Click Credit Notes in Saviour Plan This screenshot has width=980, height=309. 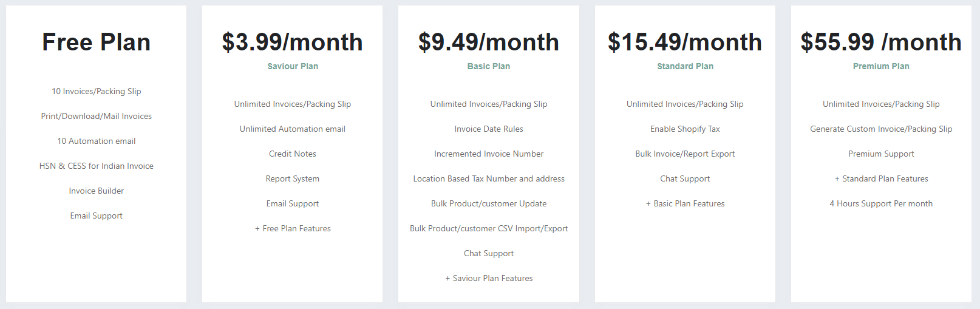(293, 154)
